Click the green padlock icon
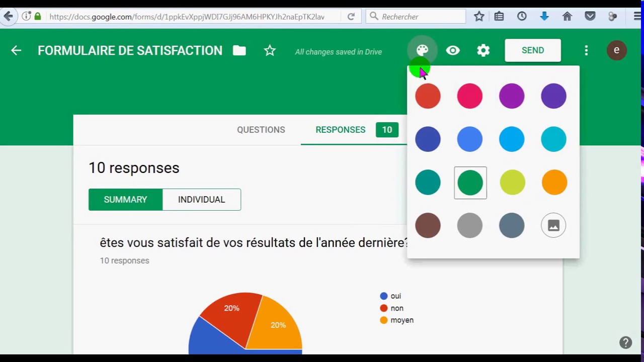 click(x=38, y=17)
